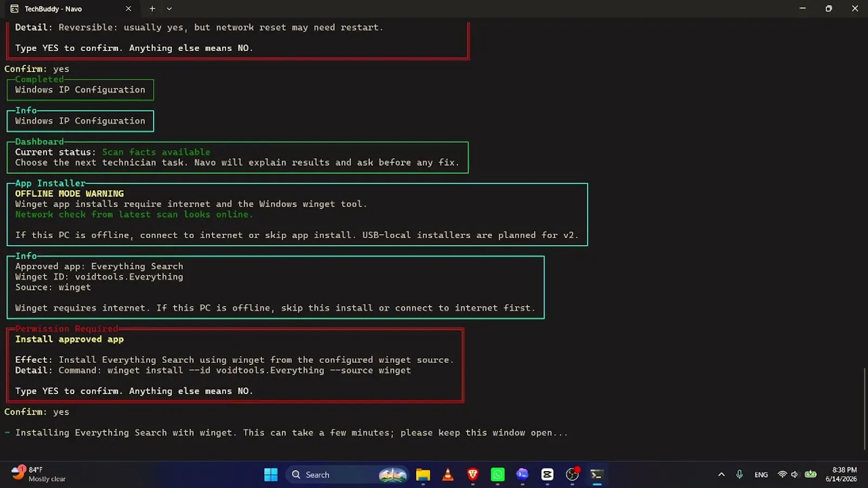Click the last 'Confirm: yes' line

[37, 412]
